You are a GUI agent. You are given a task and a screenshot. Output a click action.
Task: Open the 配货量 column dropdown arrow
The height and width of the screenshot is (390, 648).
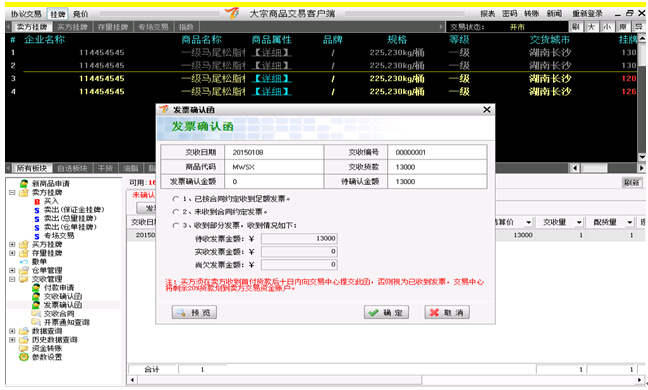pyautogui.click(x=629, y=223)
